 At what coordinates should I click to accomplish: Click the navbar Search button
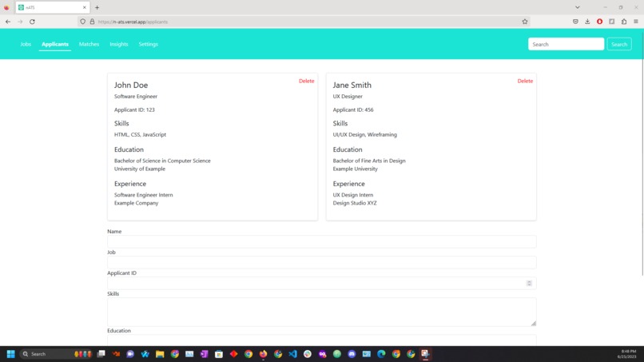[x=619, y=44]
